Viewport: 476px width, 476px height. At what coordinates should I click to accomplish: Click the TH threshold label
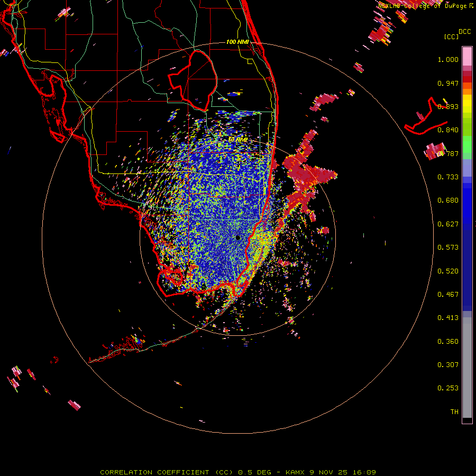point(454,412)
